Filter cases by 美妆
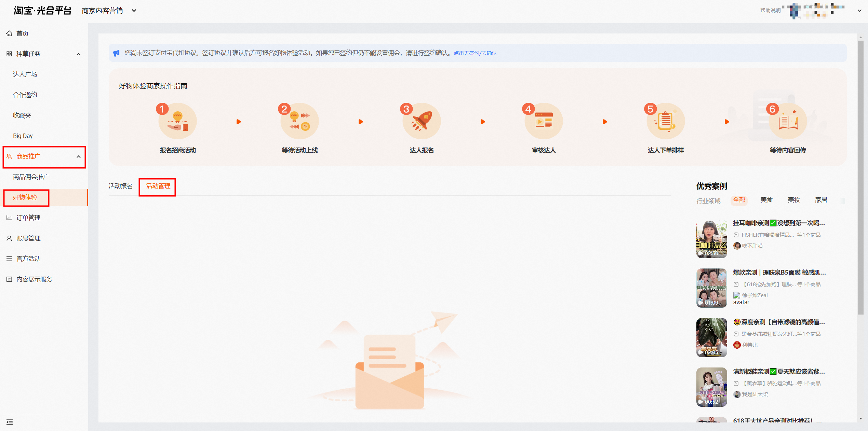This screenshot has width=868, height=431. (x=793, y=200)
